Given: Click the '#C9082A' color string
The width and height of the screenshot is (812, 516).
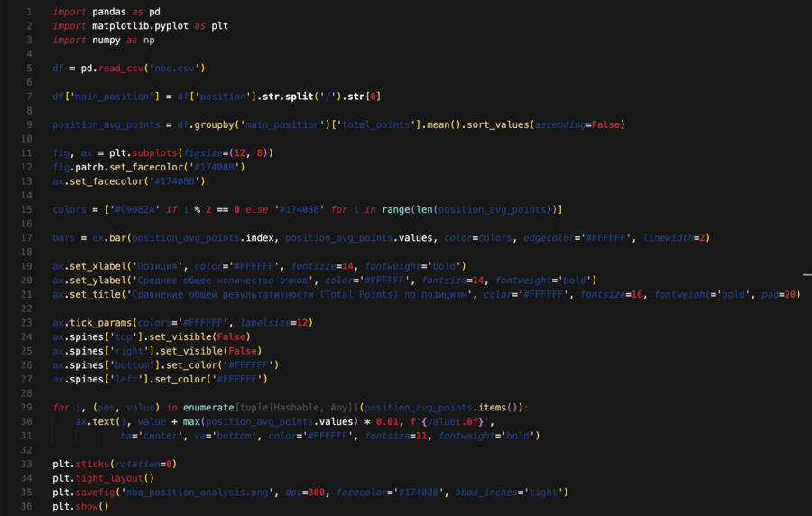Looking at the screenshot, I should pyautogui.click(x=134, y=209).
